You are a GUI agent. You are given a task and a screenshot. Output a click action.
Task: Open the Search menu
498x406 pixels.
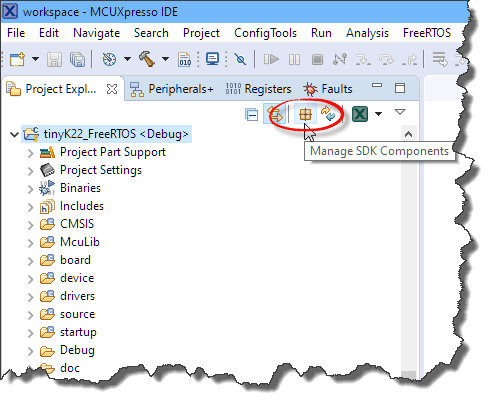coord(151,33)
